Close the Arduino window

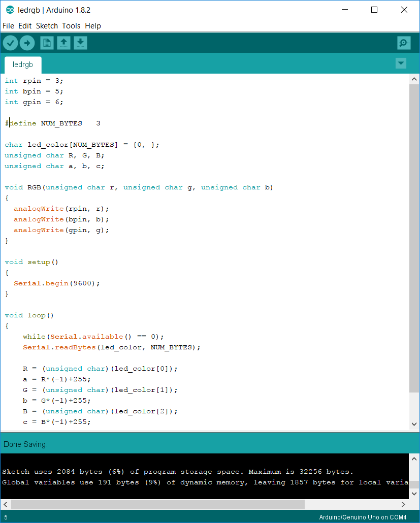pyautogui.click(x=404, y=10)
